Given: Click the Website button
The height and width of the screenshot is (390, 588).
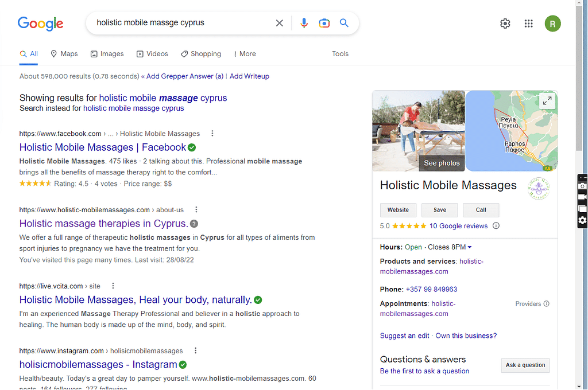Looking at the screenshot, I should [398, 210].
